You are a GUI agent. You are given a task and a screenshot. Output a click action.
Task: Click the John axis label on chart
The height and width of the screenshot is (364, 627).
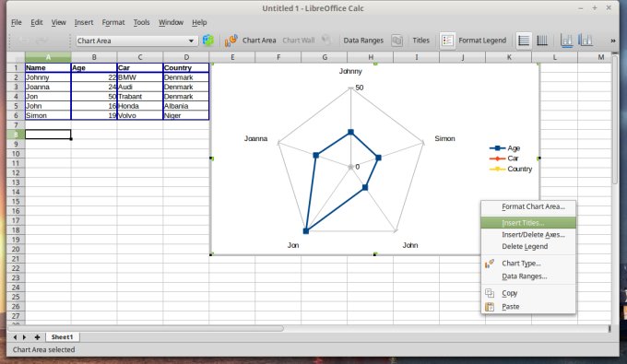[x=410, y=245]
